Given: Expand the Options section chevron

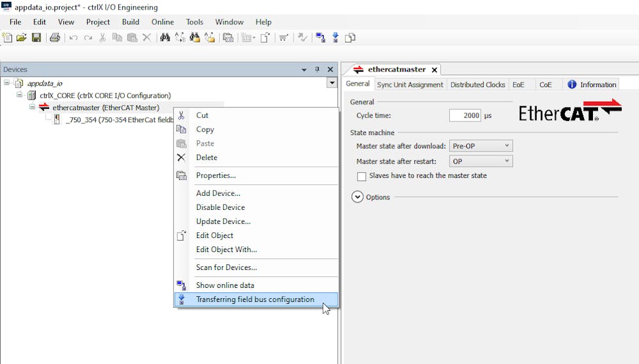Looking at the screenshot, I should (358, 197).
